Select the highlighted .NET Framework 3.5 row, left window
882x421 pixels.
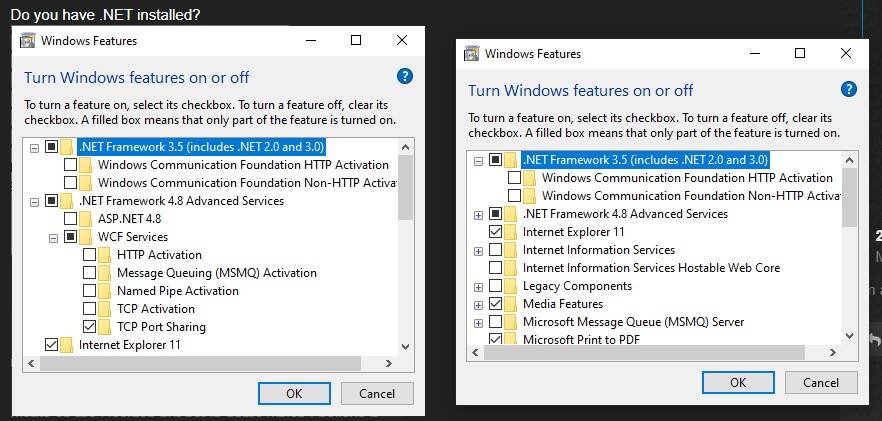pos(201,147)
